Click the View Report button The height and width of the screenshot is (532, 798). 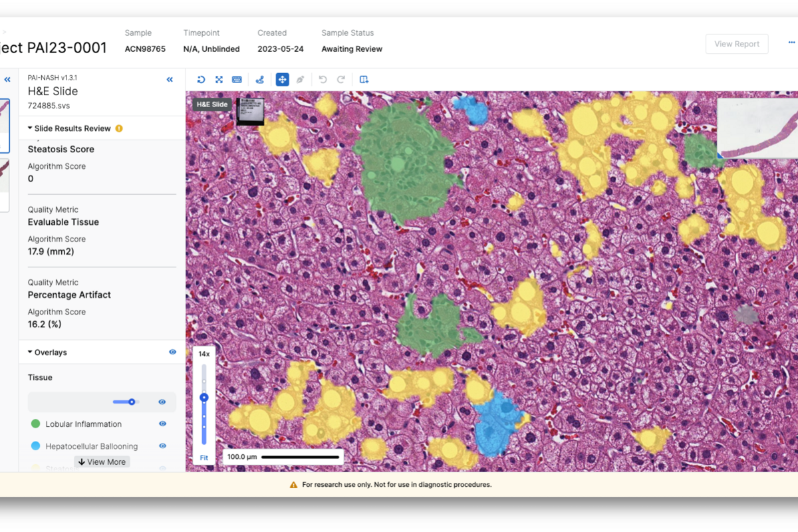coord(736,43)
